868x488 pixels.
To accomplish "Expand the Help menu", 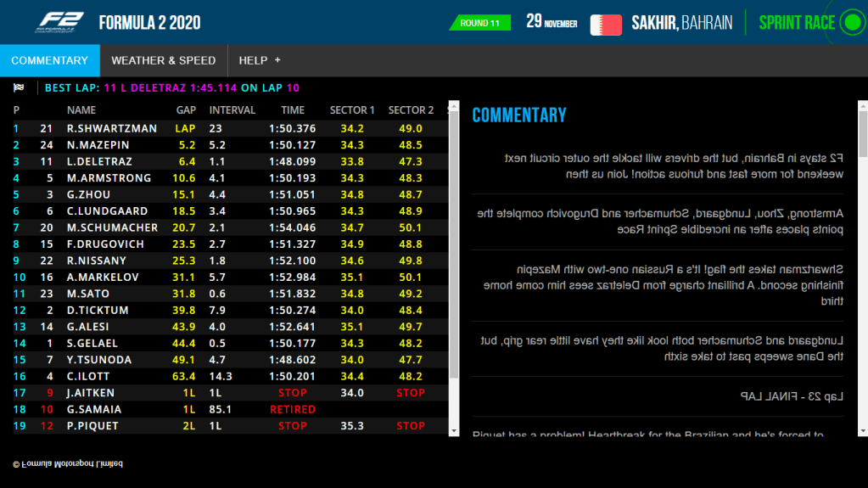I will [x=260, y=60].
